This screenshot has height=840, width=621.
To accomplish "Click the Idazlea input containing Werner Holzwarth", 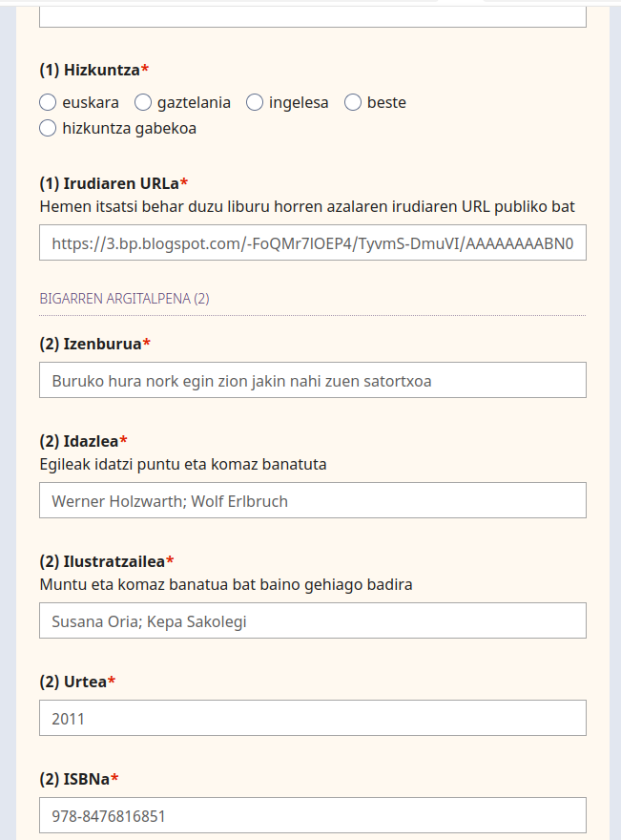I will click(313, 500).
